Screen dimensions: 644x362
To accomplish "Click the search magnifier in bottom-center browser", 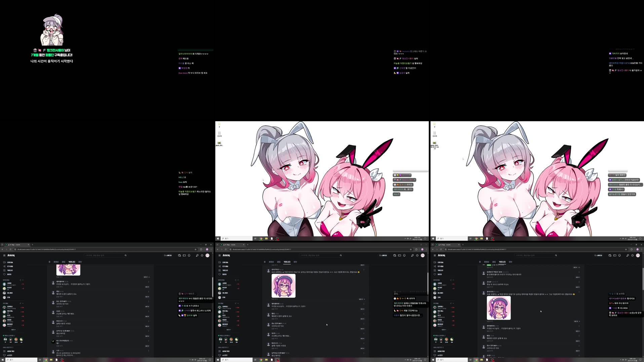I will pyautogui.click(x=341, y=255).
